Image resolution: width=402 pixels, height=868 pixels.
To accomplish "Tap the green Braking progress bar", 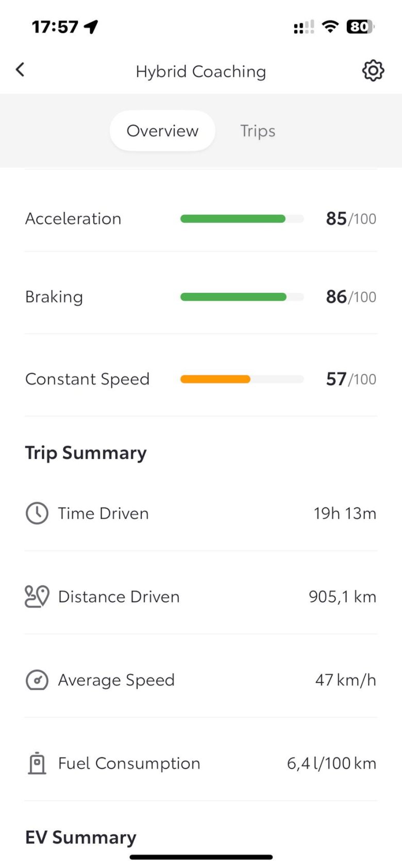I will [x=233, y=297].
